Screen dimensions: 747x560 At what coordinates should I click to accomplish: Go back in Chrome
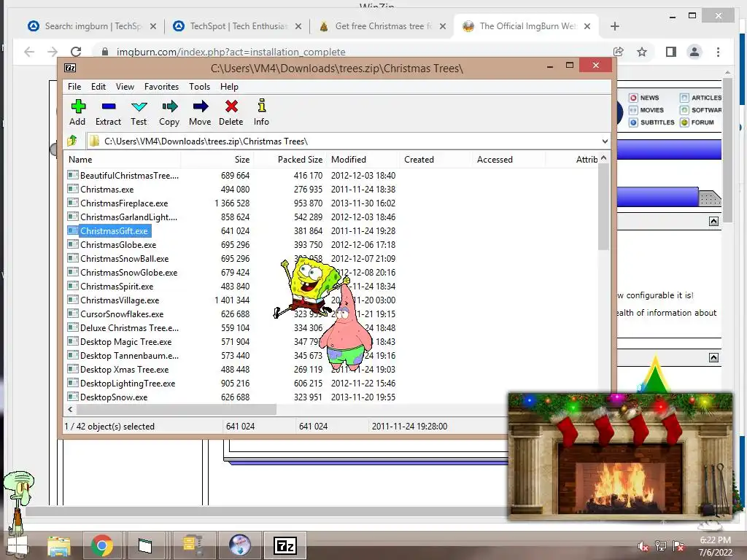coord(29,52)
